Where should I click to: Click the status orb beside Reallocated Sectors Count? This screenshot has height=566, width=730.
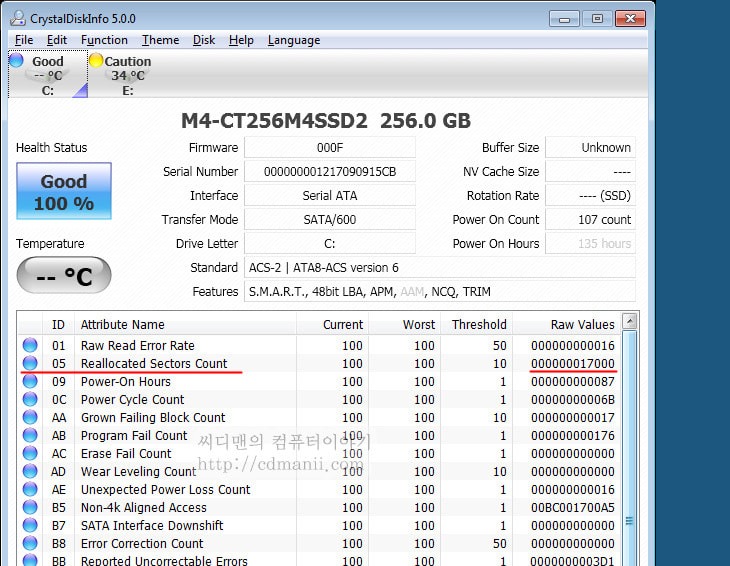click(30, 364)
